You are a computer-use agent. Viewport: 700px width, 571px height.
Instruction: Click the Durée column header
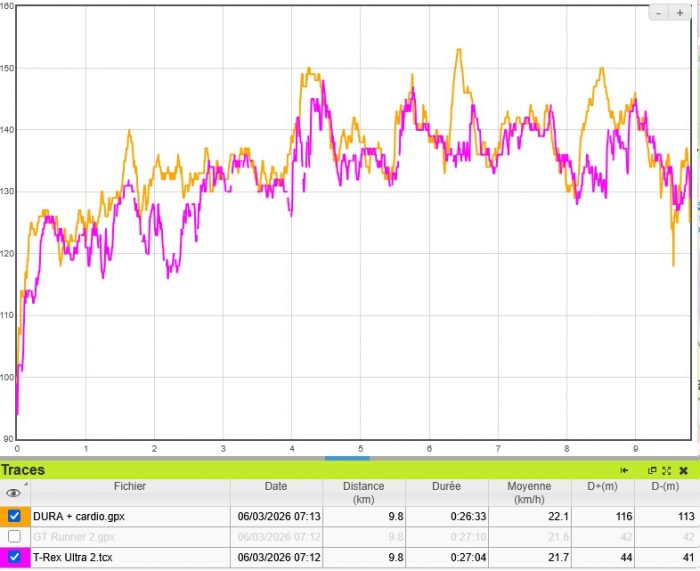[x=446, y=487]
